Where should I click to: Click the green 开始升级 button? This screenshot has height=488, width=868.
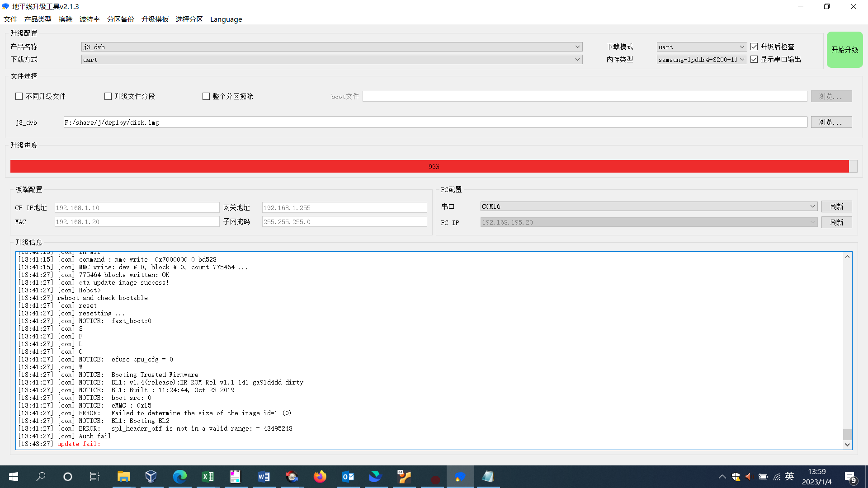[844, 50]
